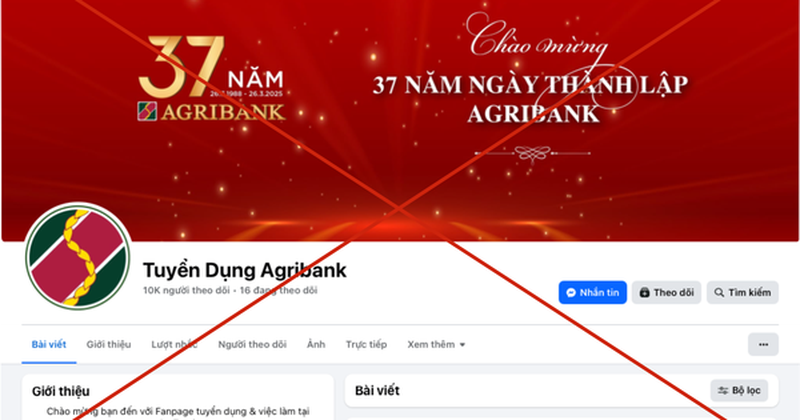Click the follow icon on Theo dõi

click(644, 292)
